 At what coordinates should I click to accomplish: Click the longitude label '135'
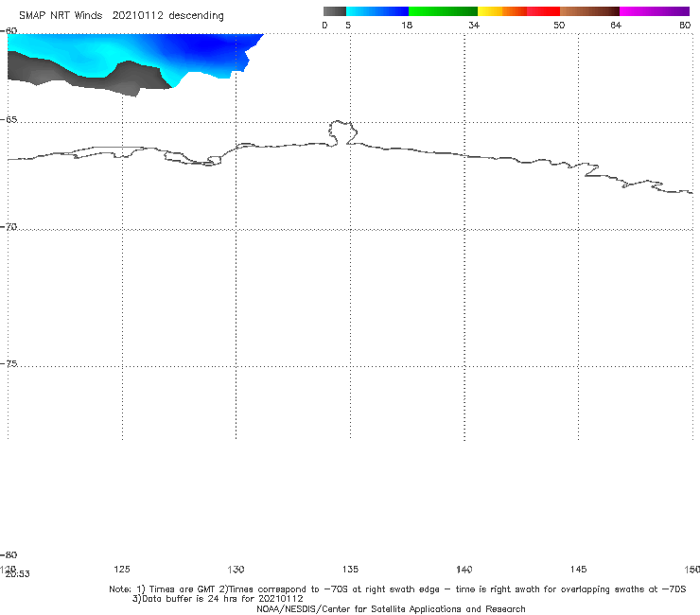pos(350,569)
